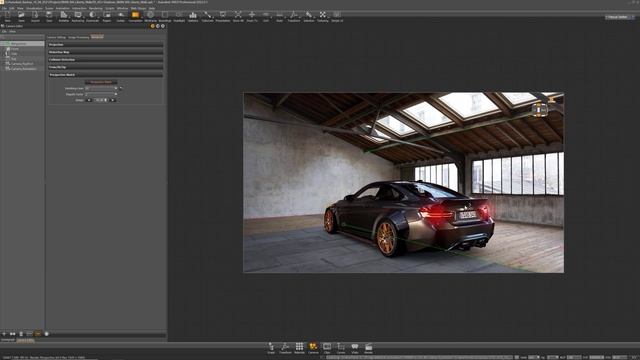Click the Isolate toolbar icon
Image resolution: width=640 pixels, height=360 pixels.
click(x=121, y=16)
